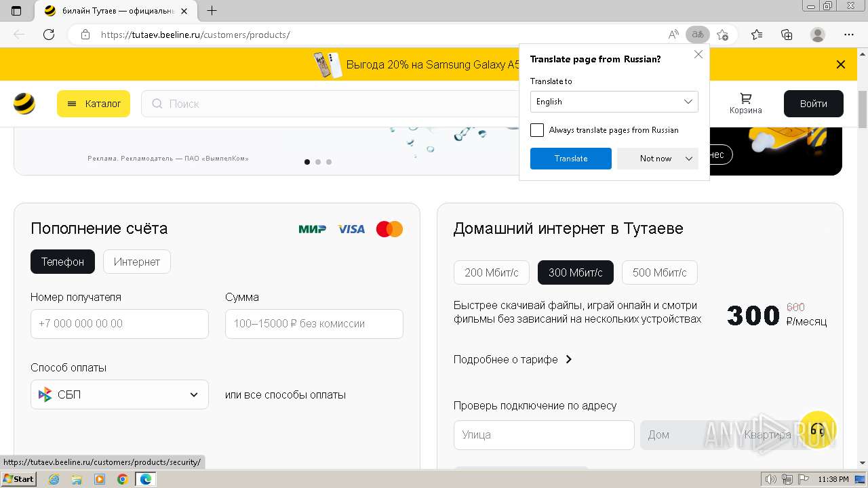Open Chrome from taskbar
This screenshot has height=488, width=868.
[123, 479]
